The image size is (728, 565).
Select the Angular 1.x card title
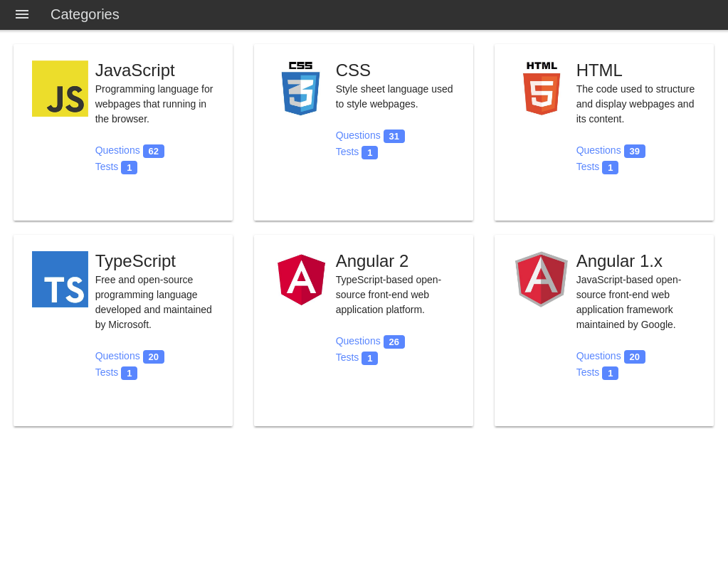tap(619, 261)
